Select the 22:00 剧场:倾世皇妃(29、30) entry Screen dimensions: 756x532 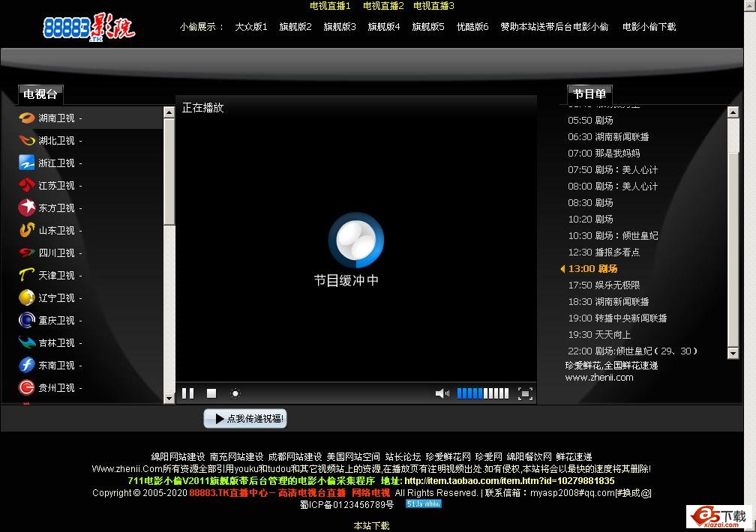(632, 351)
